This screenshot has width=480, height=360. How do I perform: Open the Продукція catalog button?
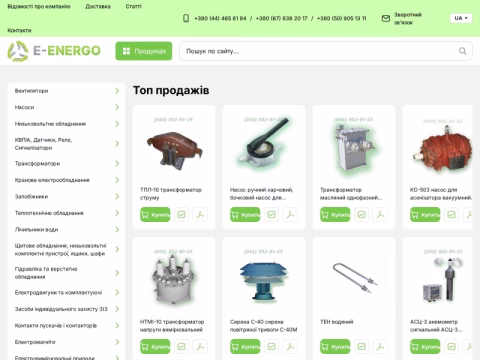pyautogui.click(x=144, y=51)
